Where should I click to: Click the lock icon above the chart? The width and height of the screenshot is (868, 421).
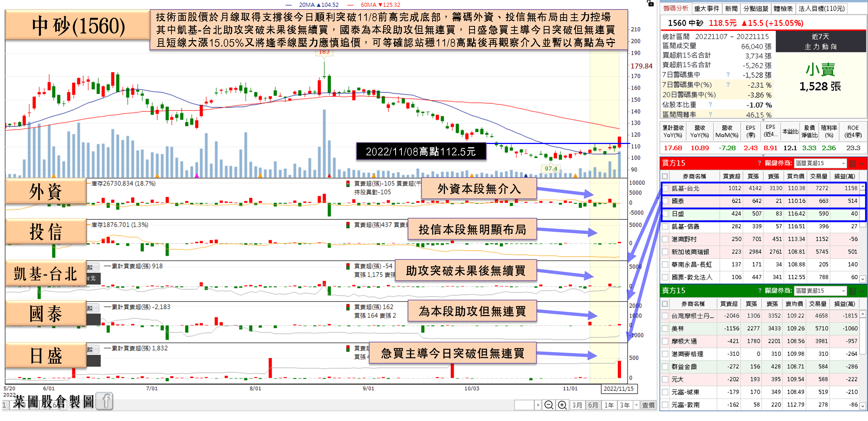(x=650, y=3)
